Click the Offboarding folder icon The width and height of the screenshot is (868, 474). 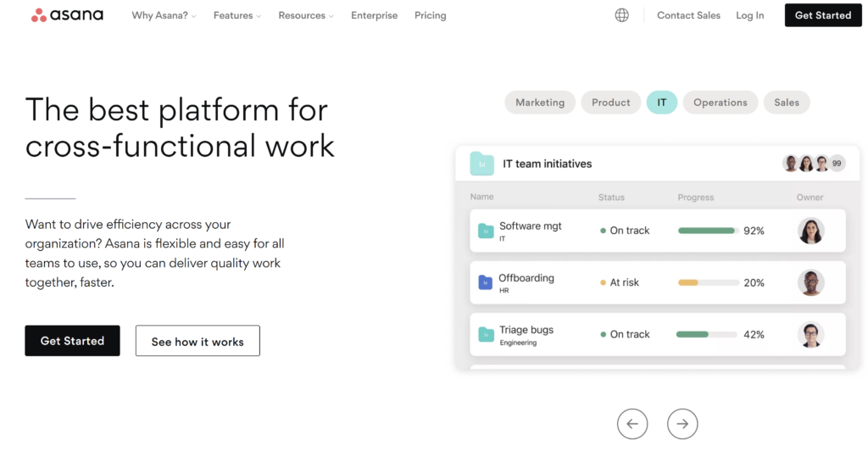point(486,282)
